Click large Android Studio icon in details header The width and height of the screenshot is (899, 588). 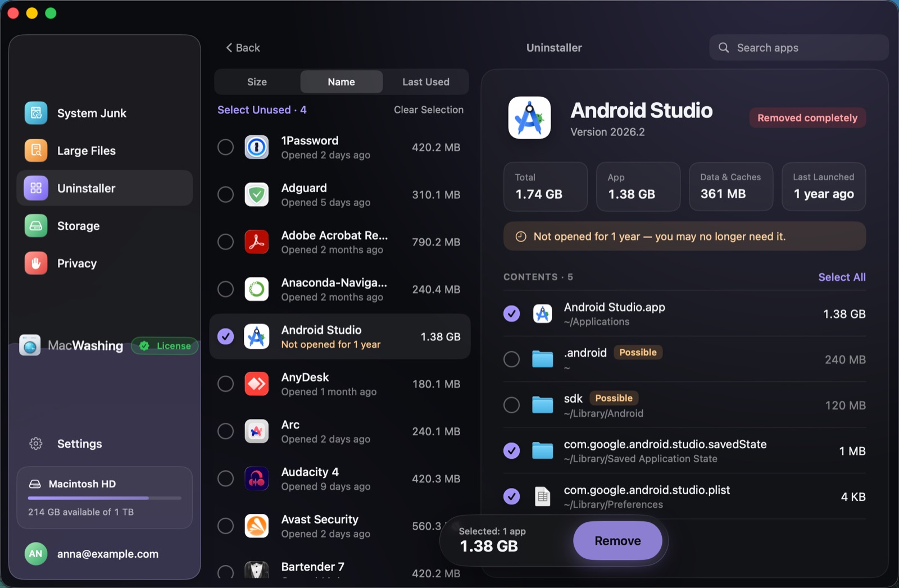coord(529,118)
